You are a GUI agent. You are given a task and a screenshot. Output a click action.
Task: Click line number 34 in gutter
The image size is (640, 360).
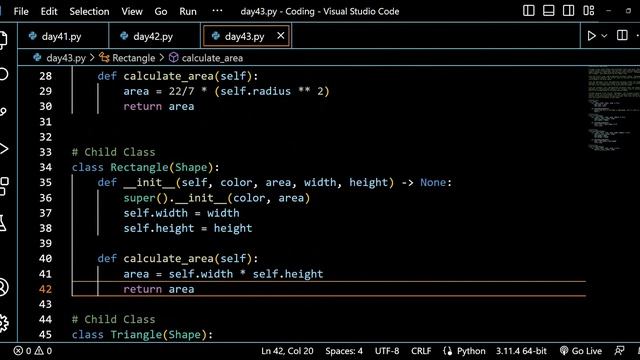(x=45, y=167)
